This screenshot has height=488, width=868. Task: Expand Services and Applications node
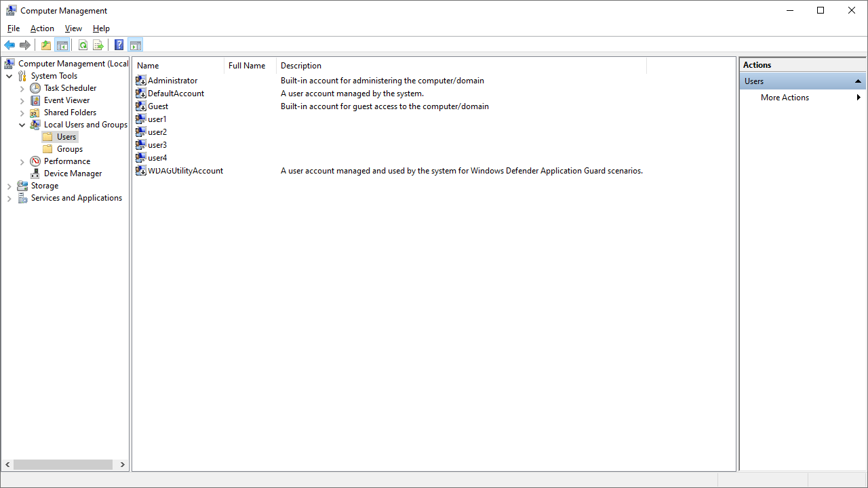9,198
